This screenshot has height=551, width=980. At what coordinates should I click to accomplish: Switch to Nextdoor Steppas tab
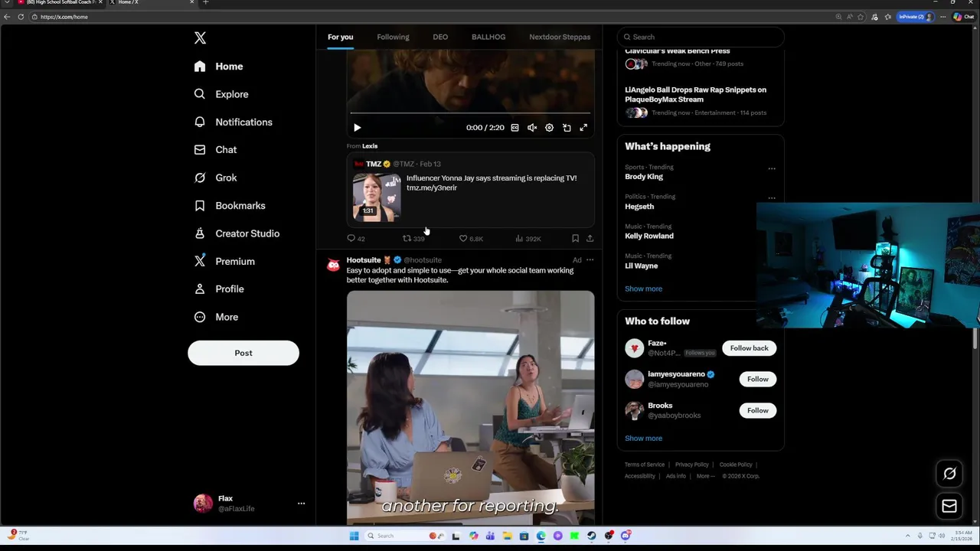560,37
